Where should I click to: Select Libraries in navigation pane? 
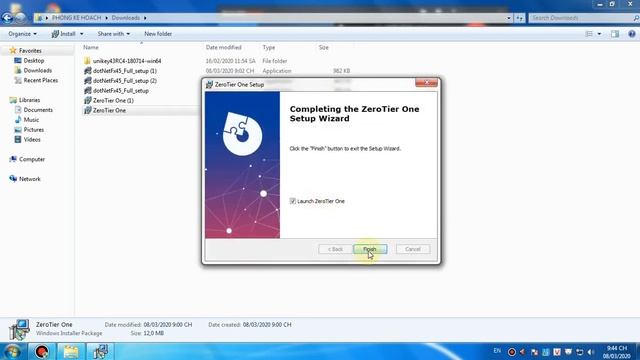click(29, 100)
